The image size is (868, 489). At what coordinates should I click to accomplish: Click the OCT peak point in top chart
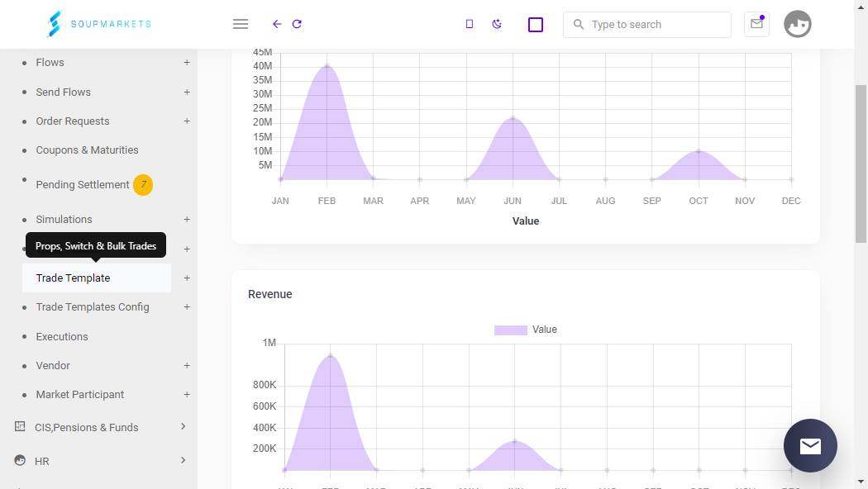click(699, 151)
